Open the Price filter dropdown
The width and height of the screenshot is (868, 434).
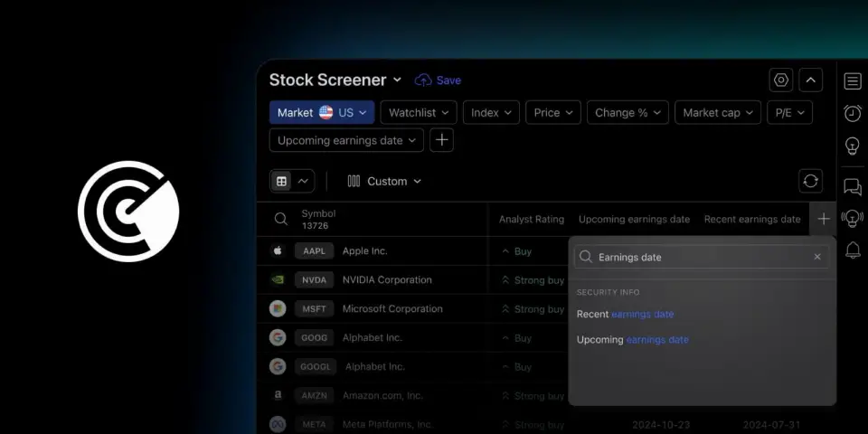click(x=553, y=112)
